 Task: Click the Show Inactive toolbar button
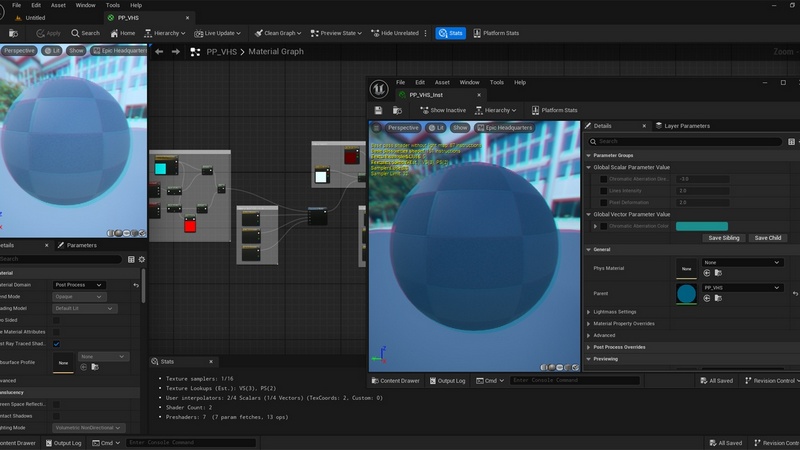(x=443, y=110)
